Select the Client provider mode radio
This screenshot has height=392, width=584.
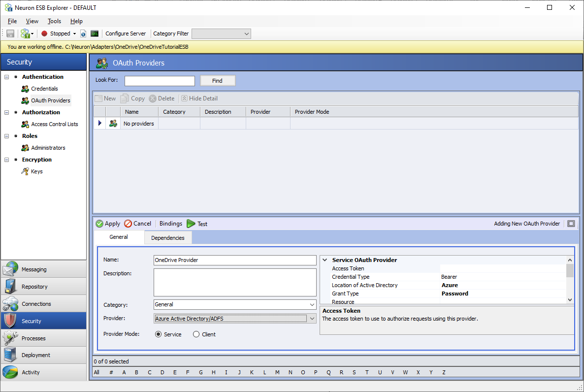[196, 334]
